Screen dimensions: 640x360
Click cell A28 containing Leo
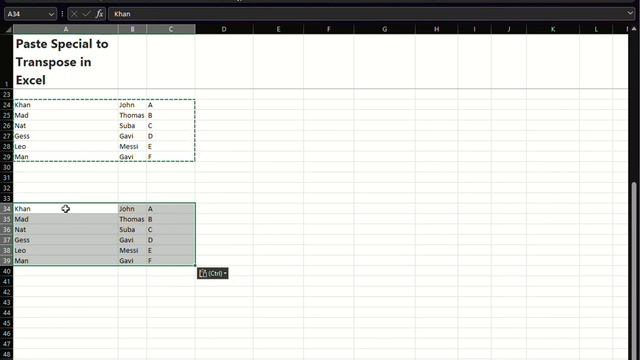(66, 147)
